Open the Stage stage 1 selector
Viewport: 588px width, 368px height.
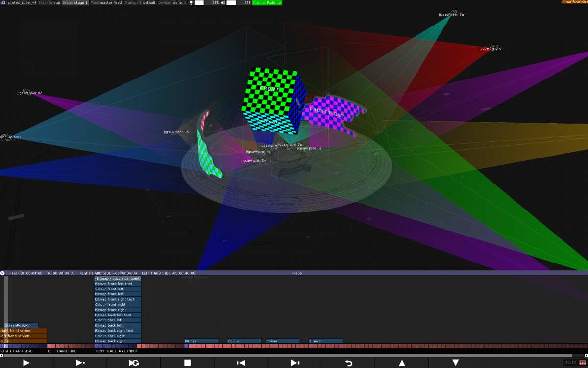(x=75, y=2)
